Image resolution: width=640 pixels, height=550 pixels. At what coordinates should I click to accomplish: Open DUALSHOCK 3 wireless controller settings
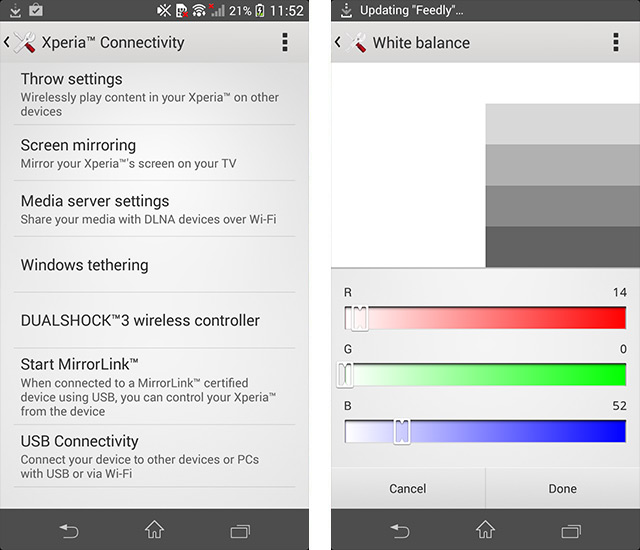pos(154,321)
